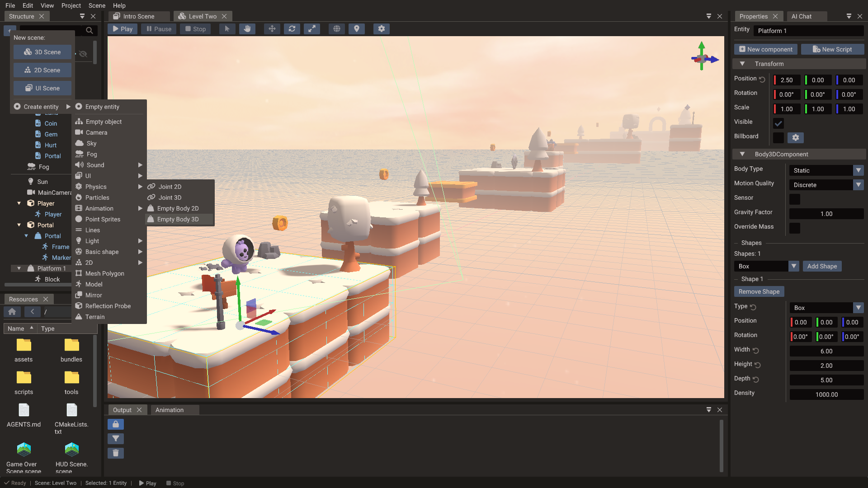Collapse the Body3DComponent section
868x488 pixels.
tap(742, 154)
